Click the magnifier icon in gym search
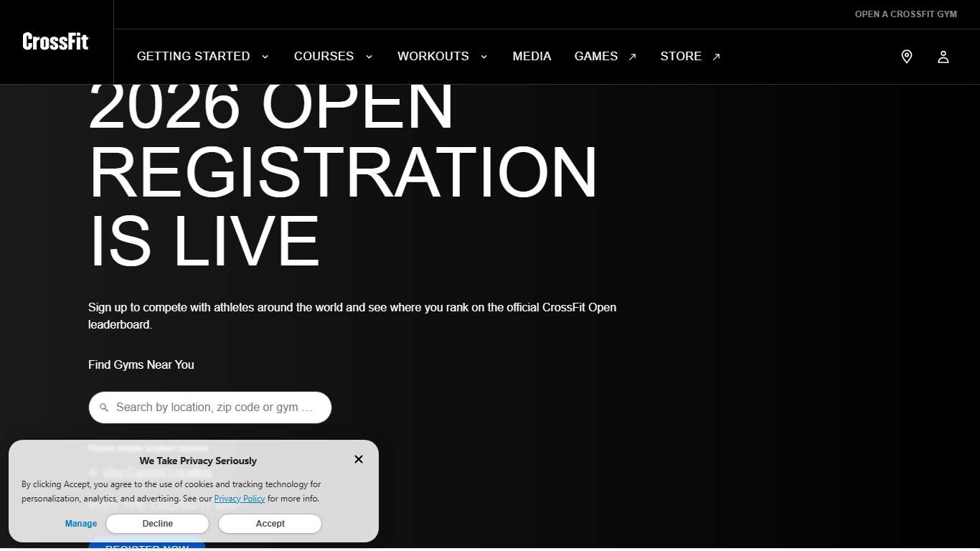The height and width of the screenshot is (551, 980). click(104, 408)
